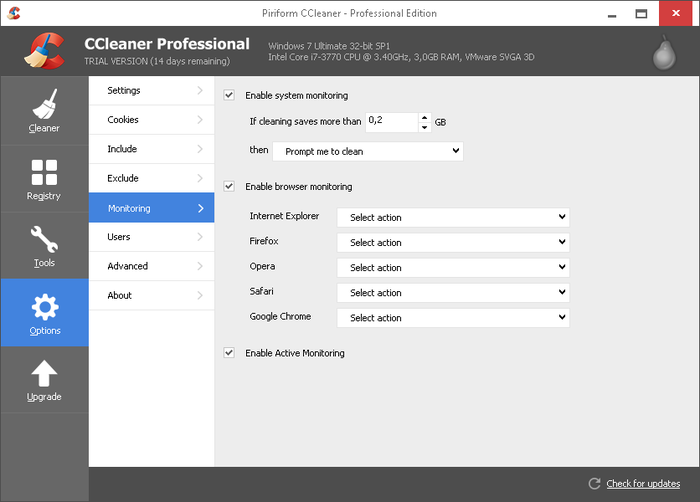
Task: Switch to the Cookies options tab
Action: (151, 120)
